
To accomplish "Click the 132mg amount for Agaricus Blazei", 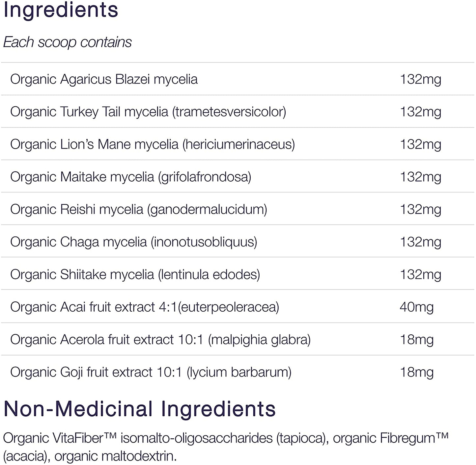I will tap(420, 79).
